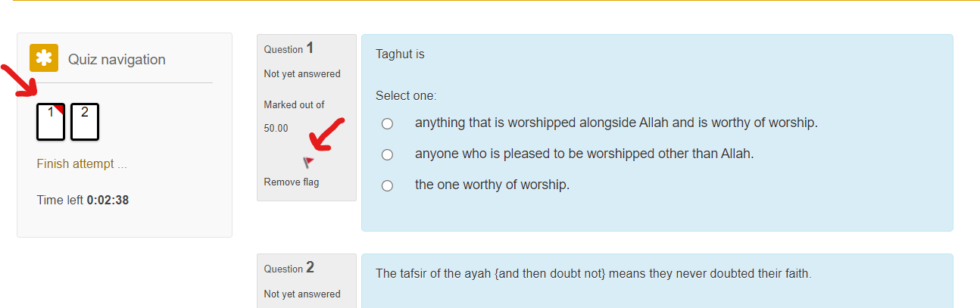Click the Remove flag link
This screenshot has height=308, width=980.
[x=292, y=182]
